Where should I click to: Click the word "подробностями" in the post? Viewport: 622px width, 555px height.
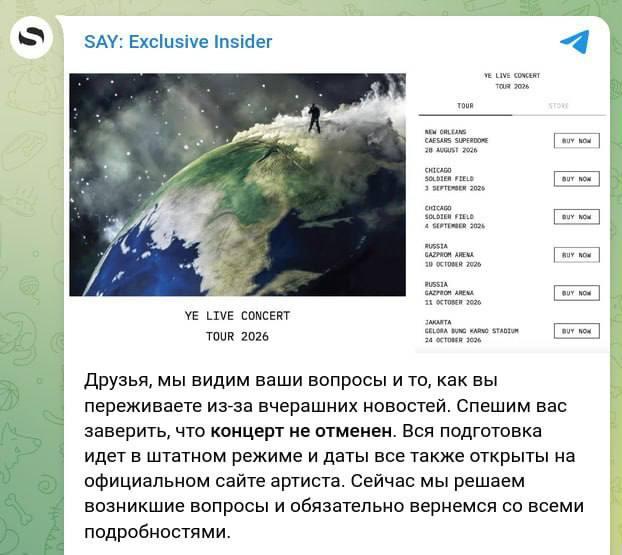click(157, 532)
